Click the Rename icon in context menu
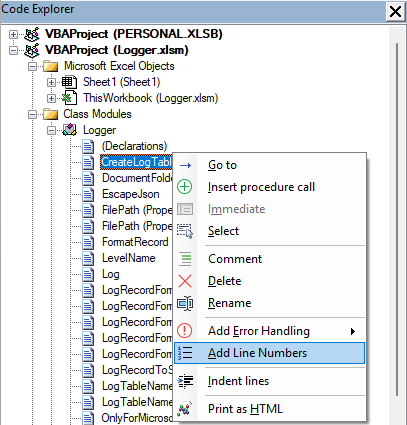The image size is (407, 425). click(x=185, y=303)
